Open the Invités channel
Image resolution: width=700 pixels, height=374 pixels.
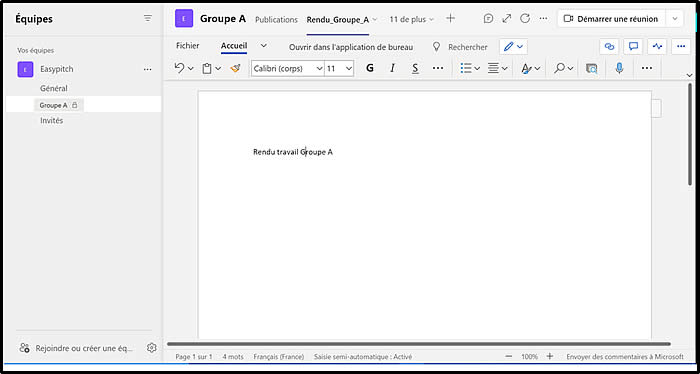tap(52, 121)
